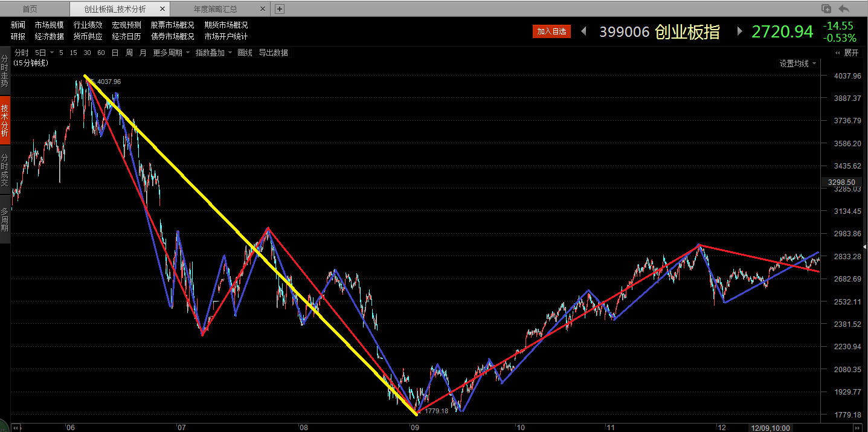Switch to the 年度策略汇总 tab
The height and width of the screenshot is (432, 868).
215,9
